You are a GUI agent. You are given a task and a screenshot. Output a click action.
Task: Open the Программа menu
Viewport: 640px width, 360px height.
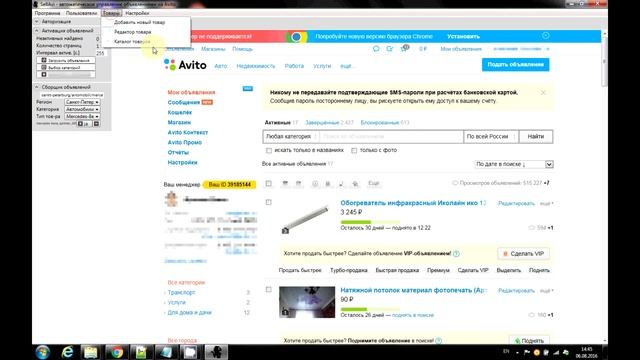tap(47, 13)
